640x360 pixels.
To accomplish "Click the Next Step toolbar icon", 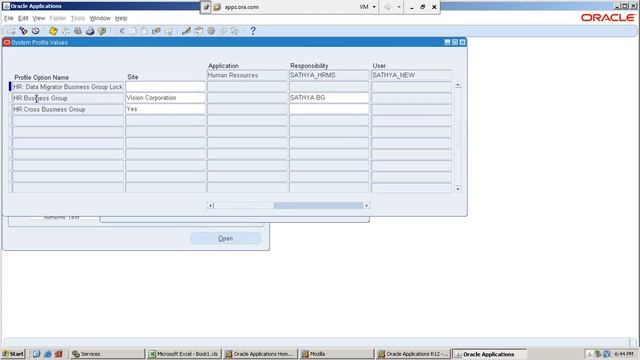I will 65,31.
